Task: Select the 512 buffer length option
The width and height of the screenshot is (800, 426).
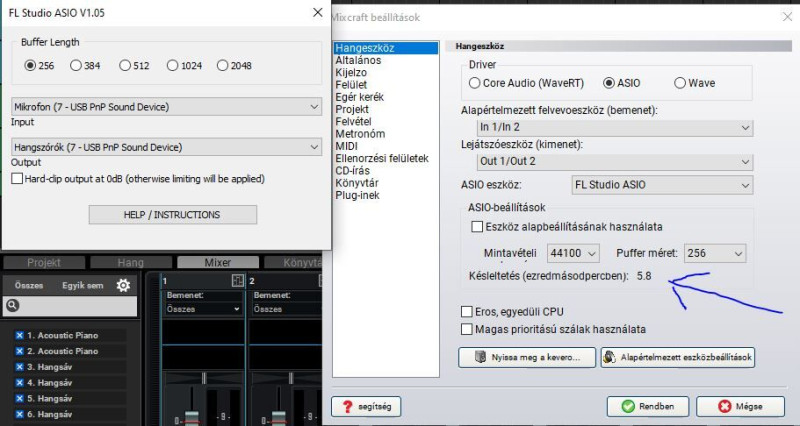Action: pyautogui.click(x=134, y=65)
